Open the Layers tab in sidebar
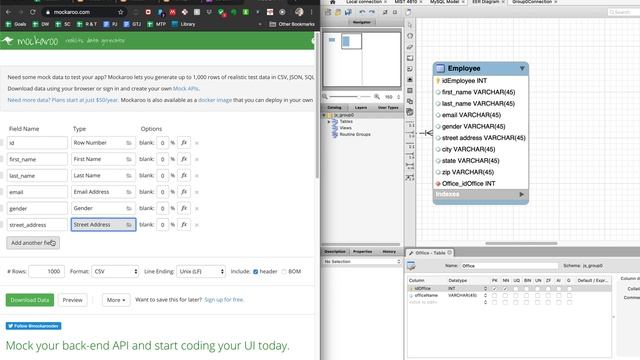Viewport: 640px width, 360px height. coord(361,108)
